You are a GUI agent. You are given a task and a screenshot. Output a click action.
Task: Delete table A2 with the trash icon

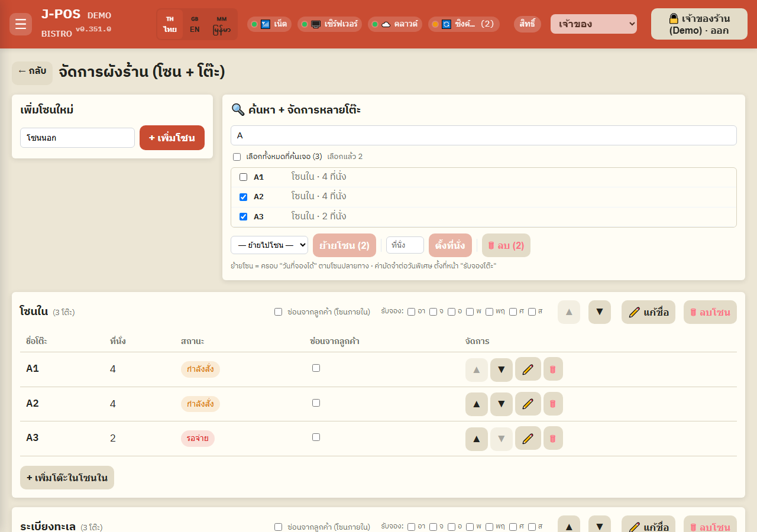[553, 404]
